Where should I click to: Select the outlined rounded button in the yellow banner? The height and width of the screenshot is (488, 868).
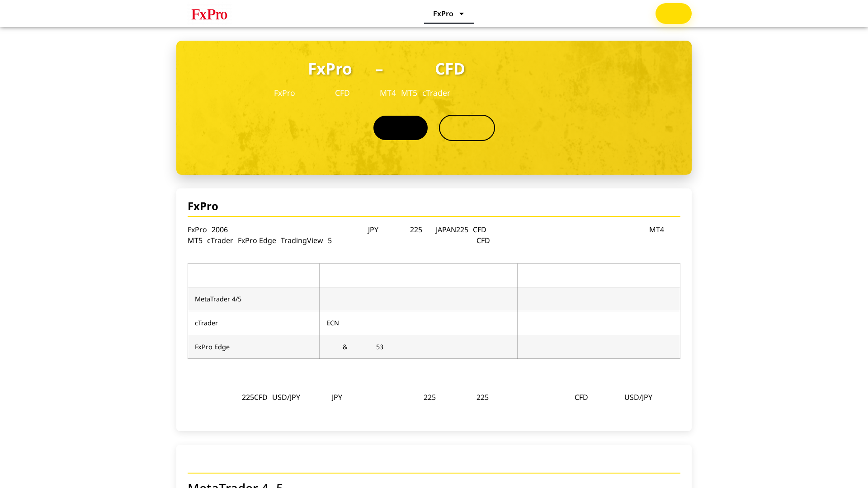467,127
